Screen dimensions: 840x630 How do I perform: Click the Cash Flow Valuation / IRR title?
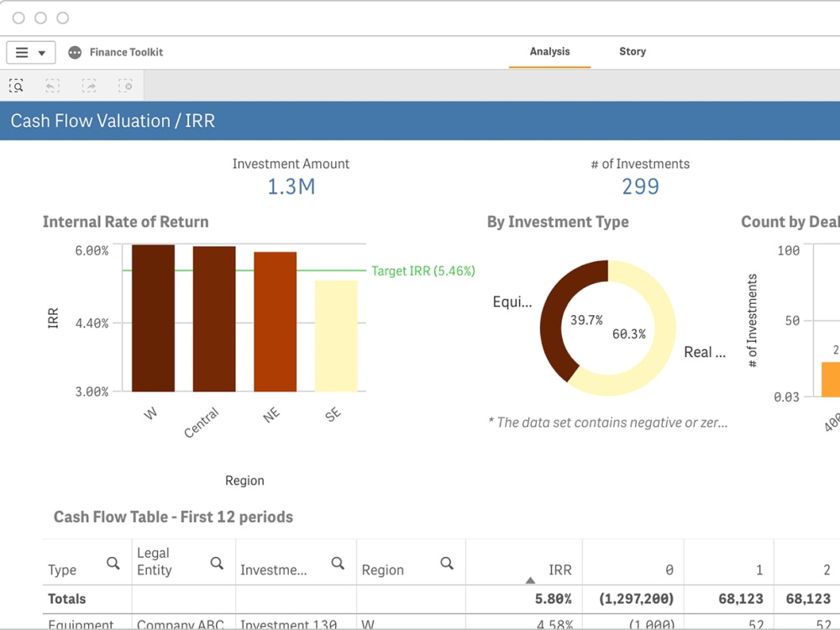113,121
